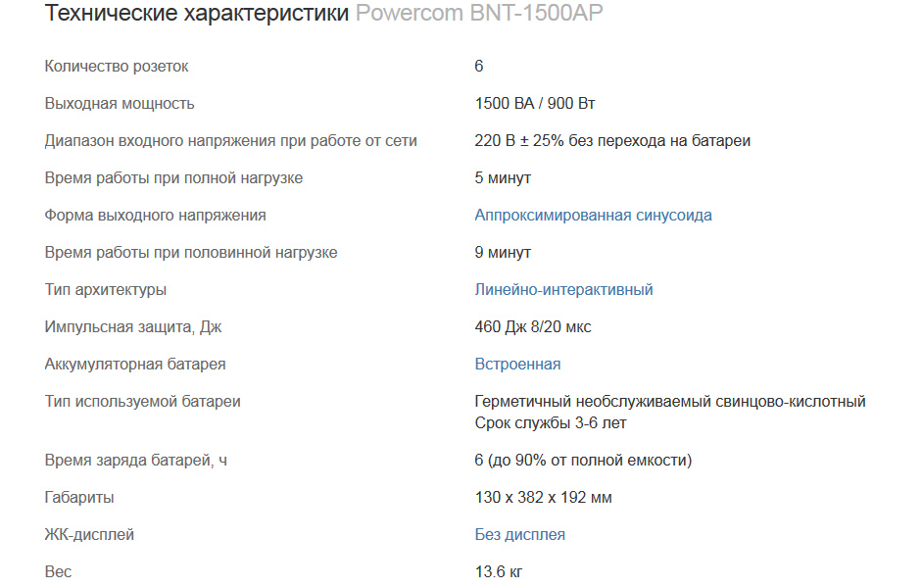
Task: Click the 9 минут value
Action: click(503, 253)
